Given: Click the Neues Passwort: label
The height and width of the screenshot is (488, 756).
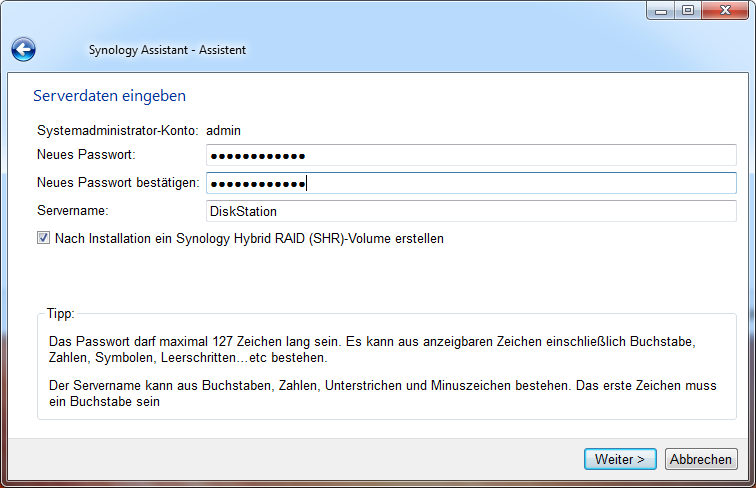Looking at the screenshot, I should pyautogui.click(x=86, y=155).
